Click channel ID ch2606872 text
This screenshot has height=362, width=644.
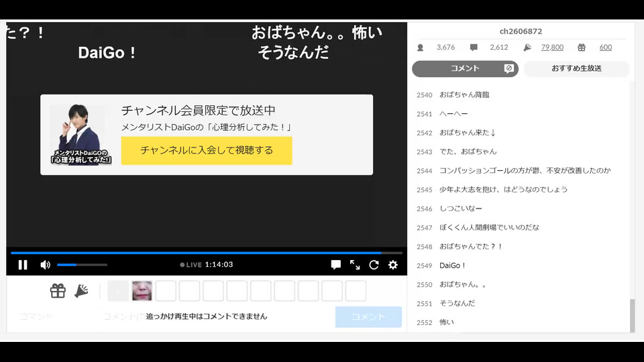click(521, 32)
